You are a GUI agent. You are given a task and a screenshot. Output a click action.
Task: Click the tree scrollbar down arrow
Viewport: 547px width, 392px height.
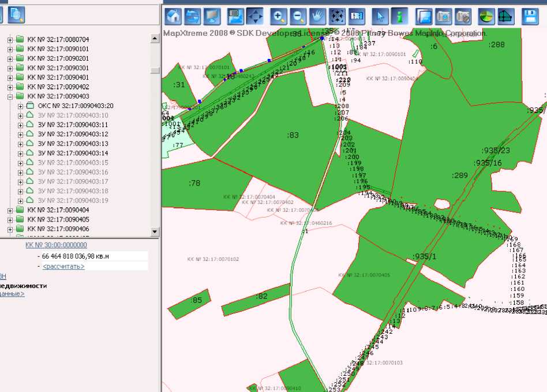(x=155, y=232)
